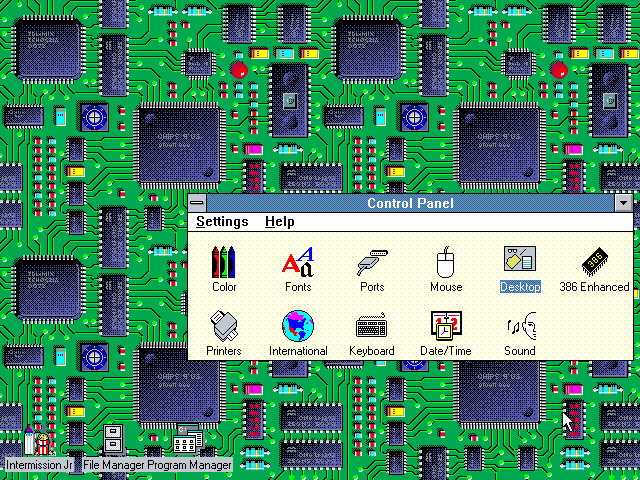Open the Ports icon
Screen dimensions: 640x480
(x=372, y=262)
